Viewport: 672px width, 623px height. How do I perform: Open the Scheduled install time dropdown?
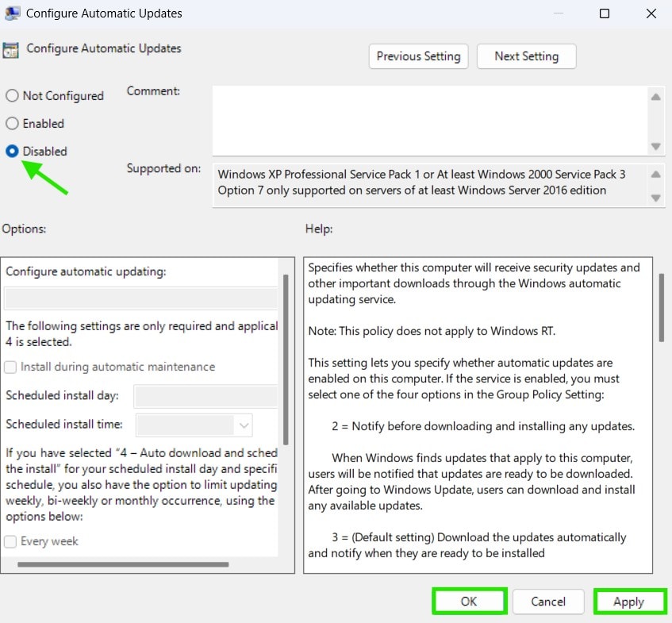pos(194,425)
